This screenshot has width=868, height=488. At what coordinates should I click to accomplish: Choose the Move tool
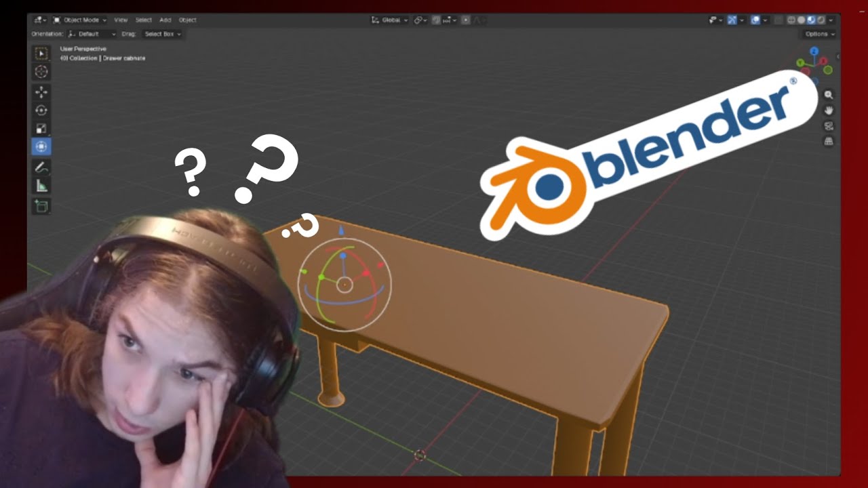click(41, 92)
